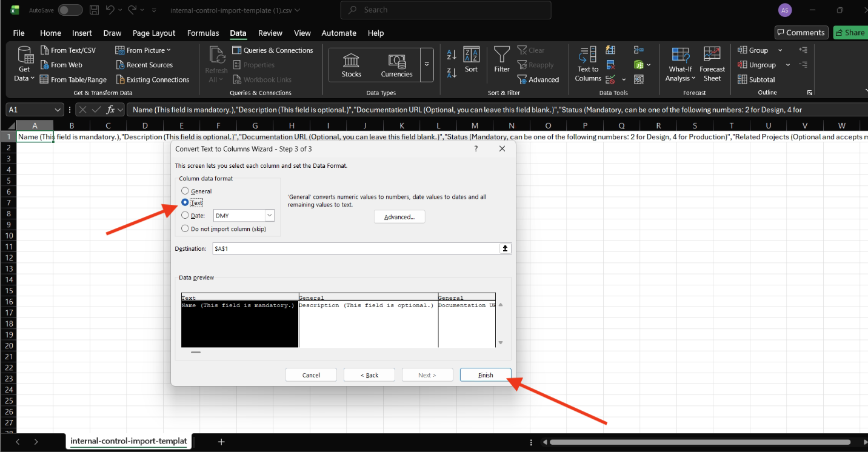This screenshot has width=868, height=452.
Task: Click the From Text/CSV import icon
Action: 45,50
